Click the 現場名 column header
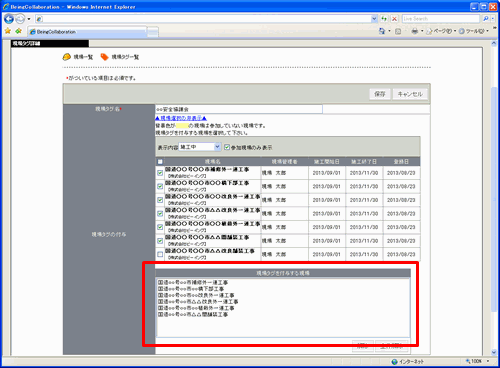The image size is (500, 368). click(213, 161)
